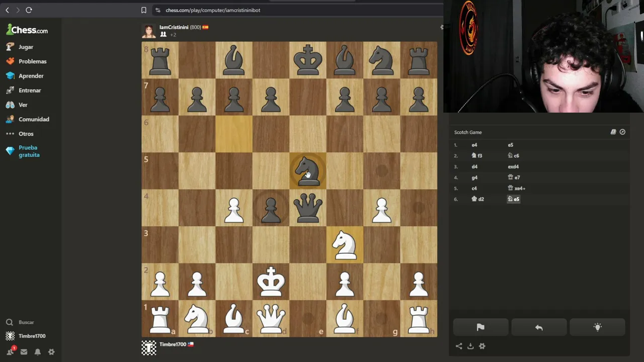Click the empty highlighted c6 square
Screen dimensions: 644x362
click(x=234, y=134)
